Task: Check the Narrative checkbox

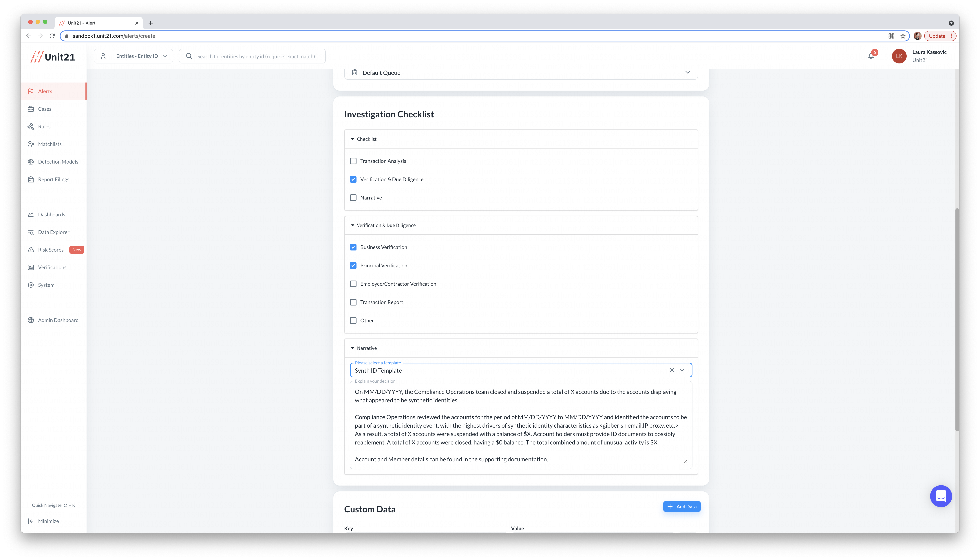Action: (353, 198)
